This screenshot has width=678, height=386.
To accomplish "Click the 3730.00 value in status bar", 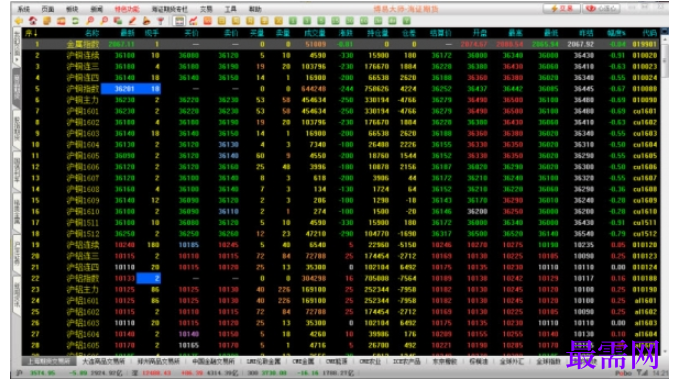I will pyautogui.click(x=274, y=373).
